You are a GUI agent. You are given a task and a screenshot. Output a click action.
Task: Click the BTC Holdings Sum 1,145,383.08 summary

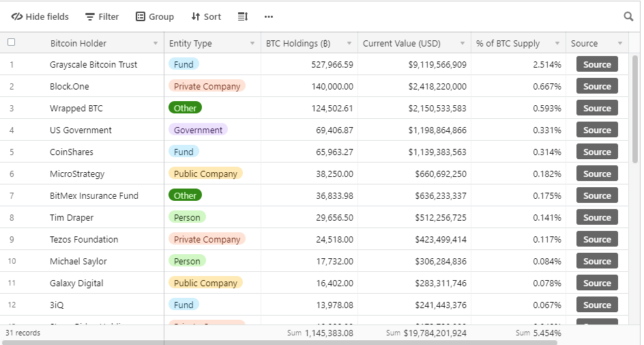[x=320, y=333]
